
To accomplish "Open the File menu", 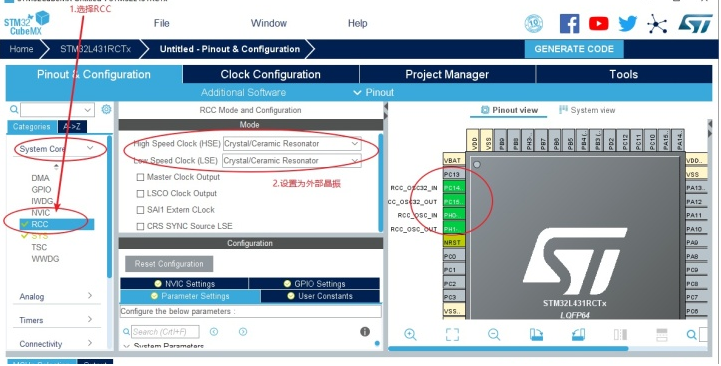I will [161, 23].
